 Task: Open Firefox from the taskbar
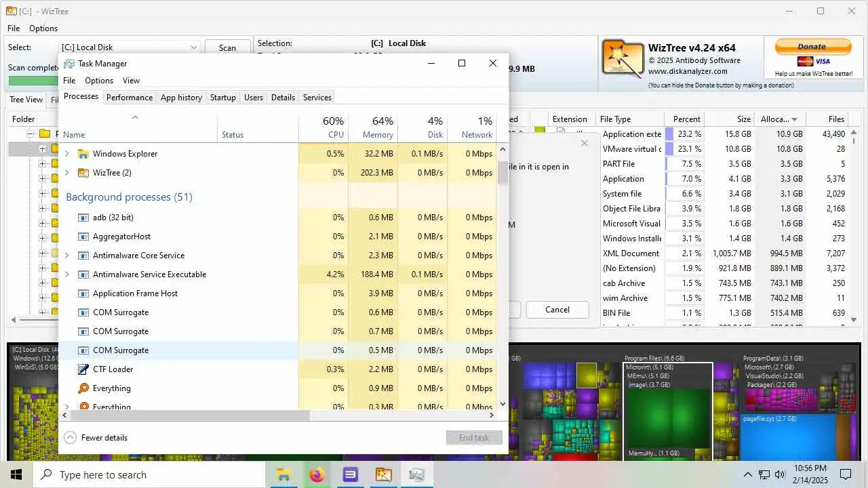point(317,474)
